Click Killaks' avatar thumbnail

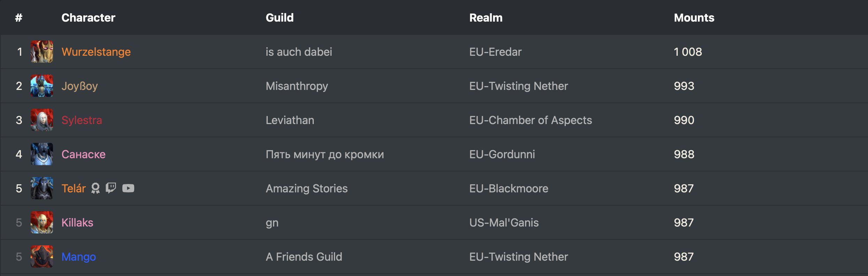click(42, 222)
